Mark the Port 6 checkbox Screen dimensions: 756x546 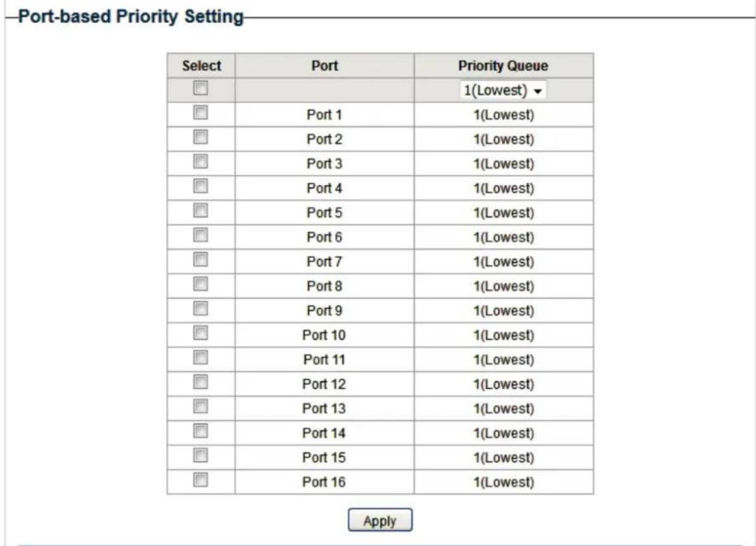(x=201, y=235)
